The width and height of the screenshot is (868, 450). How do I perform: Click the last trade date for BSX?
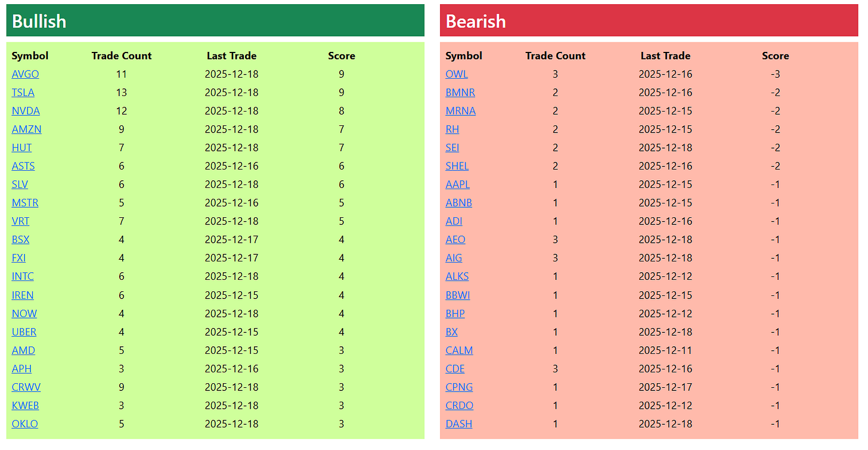point(231,240)
